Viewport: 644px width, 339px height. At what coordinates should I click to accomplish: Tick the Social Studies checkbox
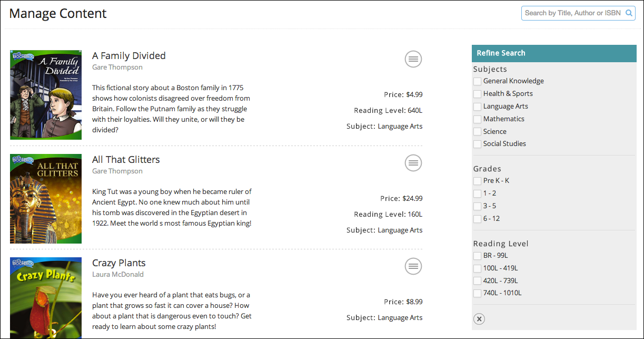(477, 144)
